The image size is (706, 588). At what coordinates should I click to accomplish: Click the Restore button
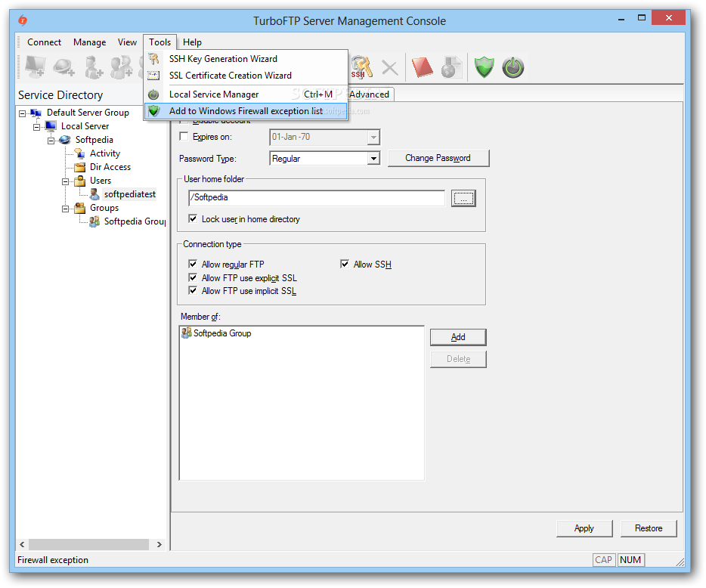point(649,528)
